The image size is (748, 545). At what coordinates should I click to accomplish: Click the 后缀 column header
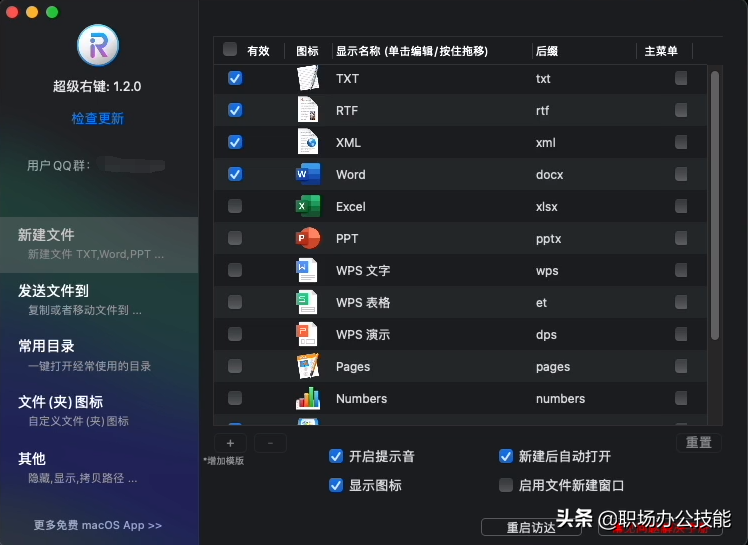pos(547,51)
